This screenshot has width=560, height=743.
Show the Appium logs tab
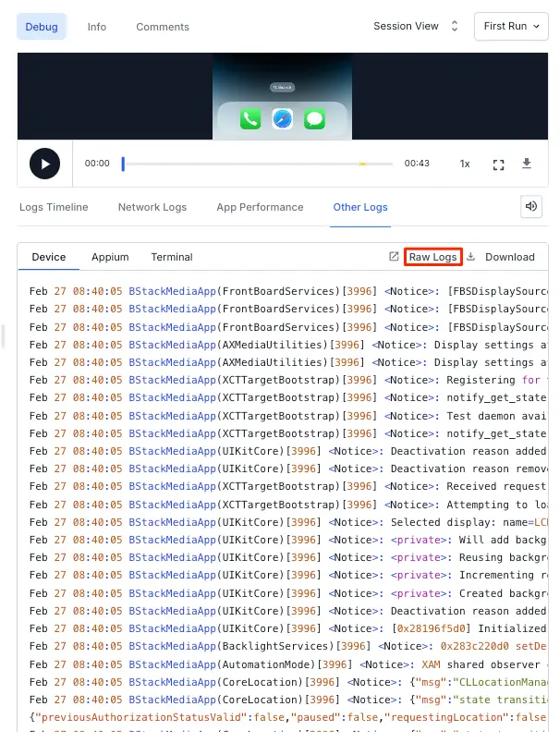pyautogui.click(x=110, y=257)
